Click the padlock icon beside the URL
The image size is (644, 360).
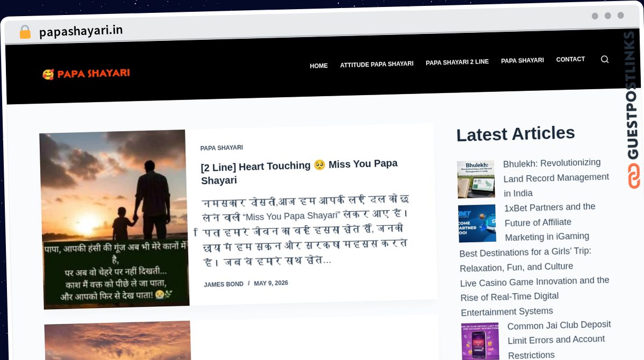click(x=25, y=32)
